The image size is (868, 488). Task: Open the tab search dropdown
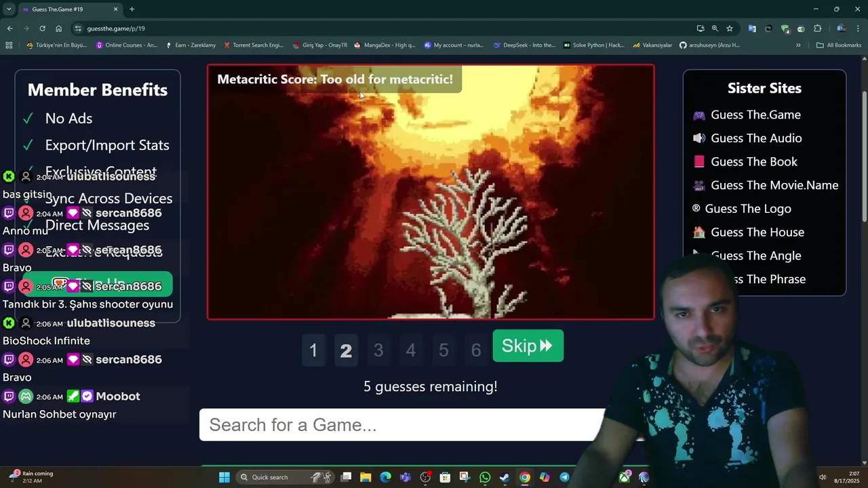[x=9, y=9]
